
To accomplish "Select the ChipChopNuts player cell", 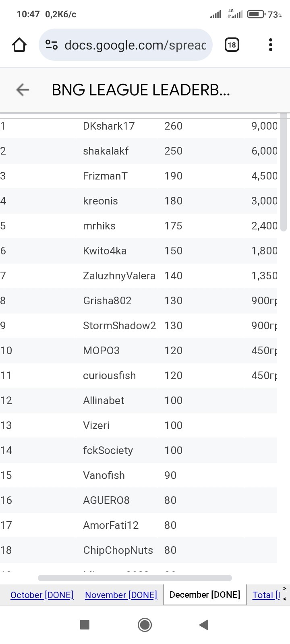I will coord(118,550).
